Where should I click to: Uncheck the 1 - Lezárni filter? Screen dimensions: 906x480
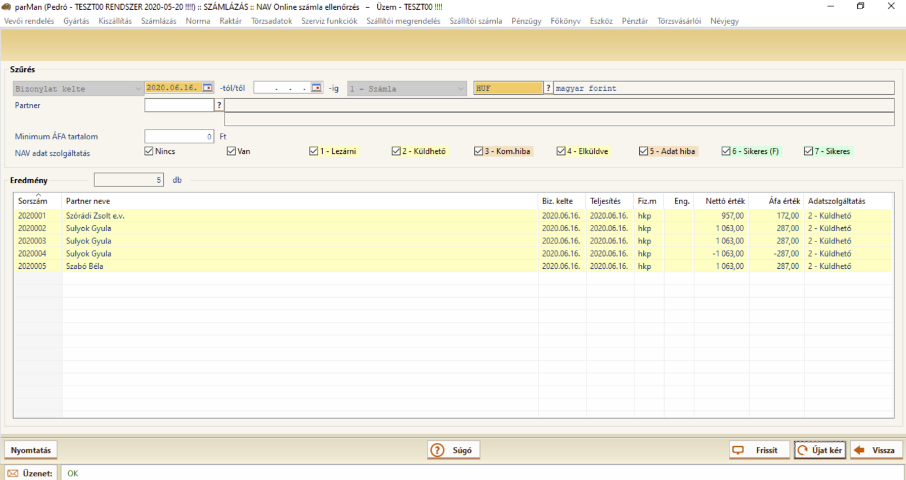click(314, 151)
